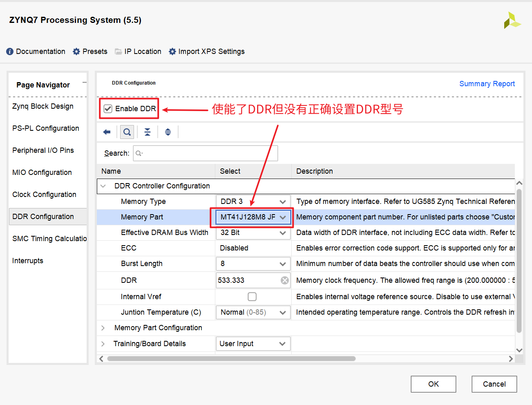Go to MIO Configuration page

(42, 172)
